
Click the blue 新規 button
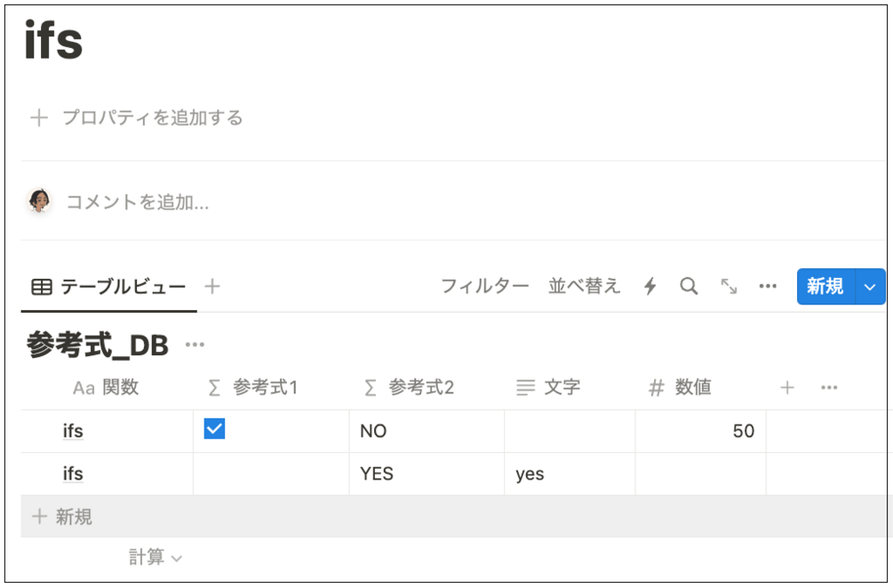click(825, 287)
